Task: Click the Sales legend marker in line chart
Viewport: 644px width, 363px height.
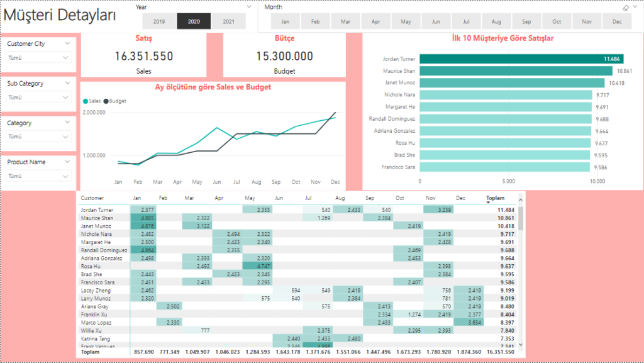Action: [86, 101]
